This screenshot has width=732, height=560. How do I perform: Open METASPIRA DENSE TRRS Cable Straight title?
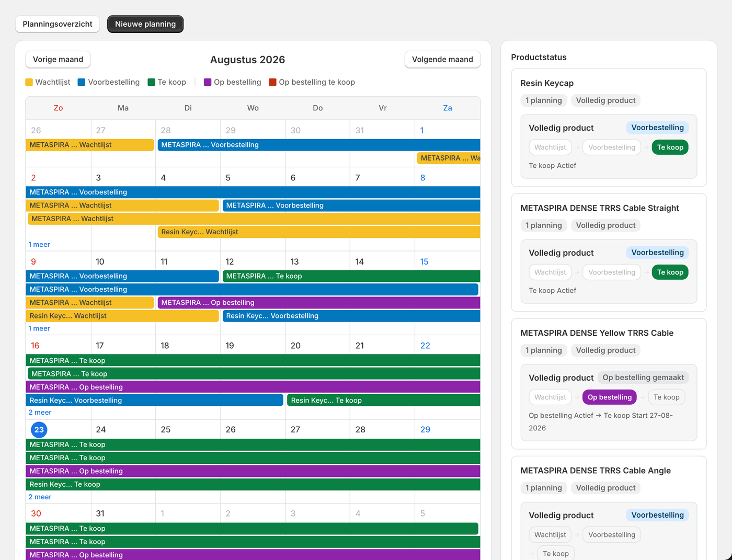tap(600, 208)
